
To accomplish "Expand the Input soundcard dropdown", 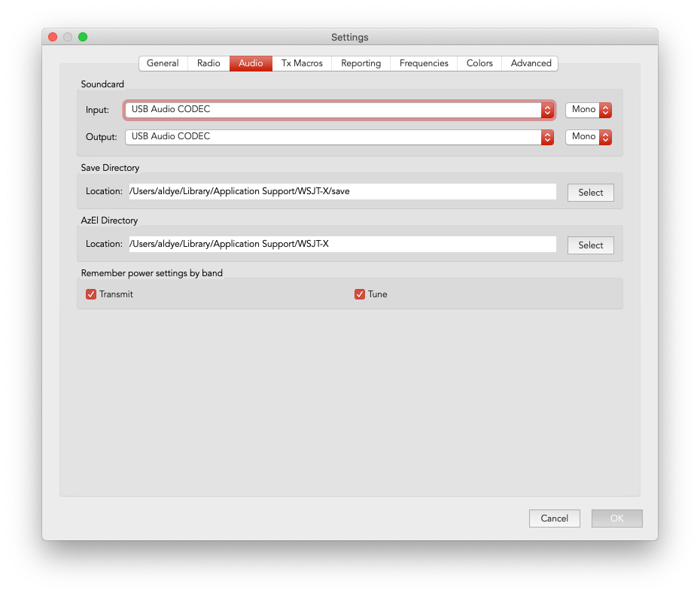I will [x=339, y=110].
